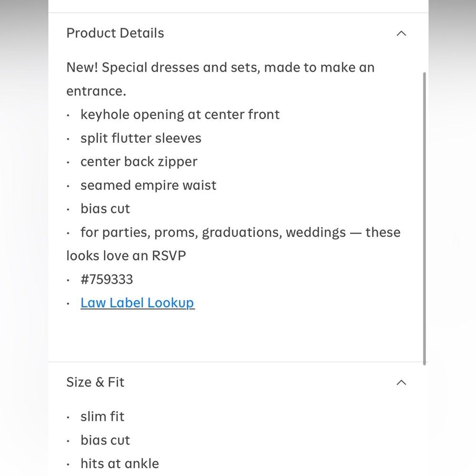
Task: Click the seamed empire waist text
Action: (x=148, y=185)
